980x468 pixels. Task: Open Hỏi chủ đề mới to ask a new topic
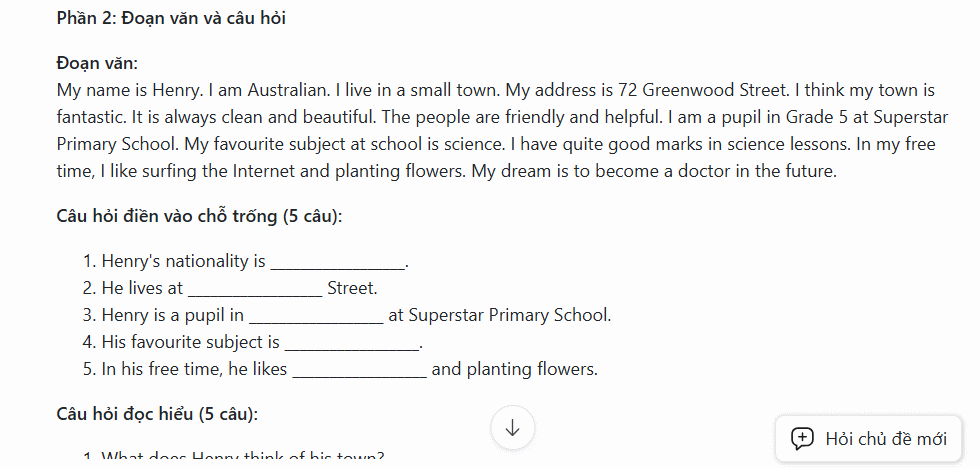click(868, 439)
